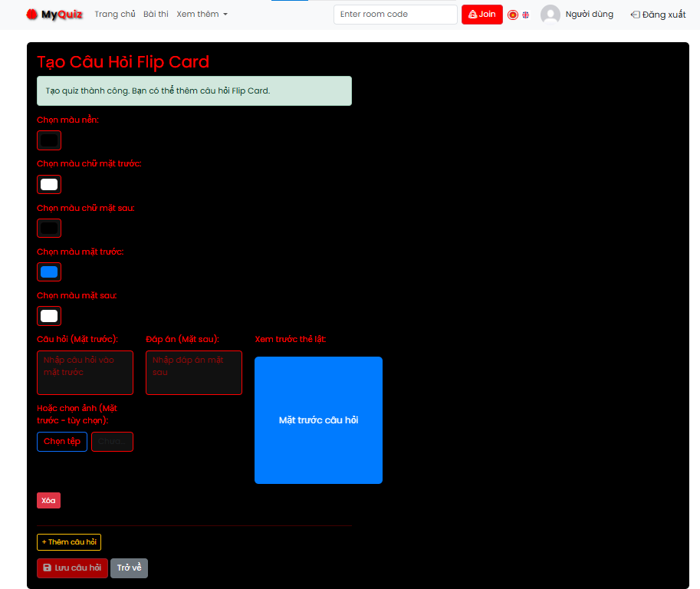Screen dimensions: 700x589
Task: Click the Lưu câu hỏi save button
Action: pyautogui.click(x=72, y=568)
